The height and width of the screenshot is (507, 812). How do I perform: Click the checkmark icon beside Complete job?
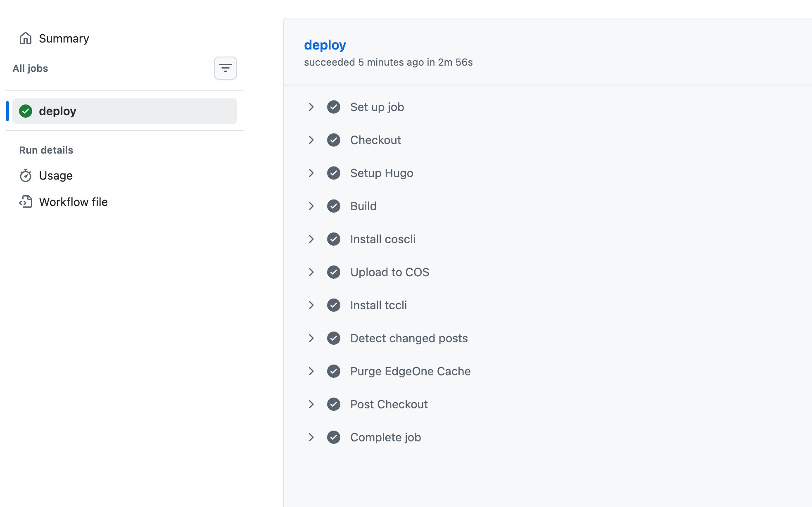[x=333, y=437]
